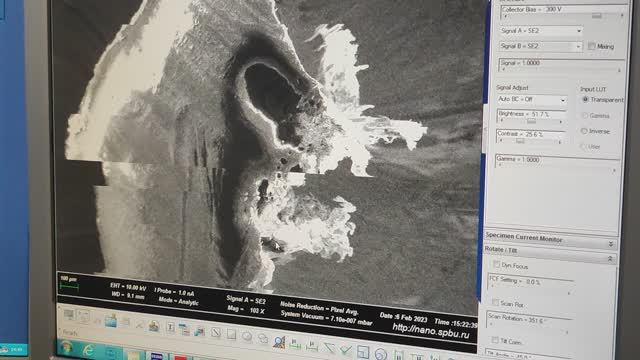640x360 pixels.
Task: Click the spiral icon in the toolbar
Action: pos(380,354)
